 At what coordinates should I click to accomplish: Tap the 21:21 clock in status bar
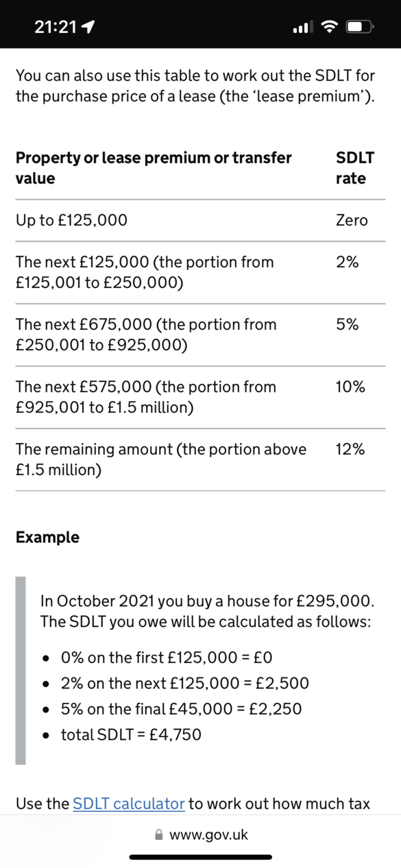tap(55, 27)
